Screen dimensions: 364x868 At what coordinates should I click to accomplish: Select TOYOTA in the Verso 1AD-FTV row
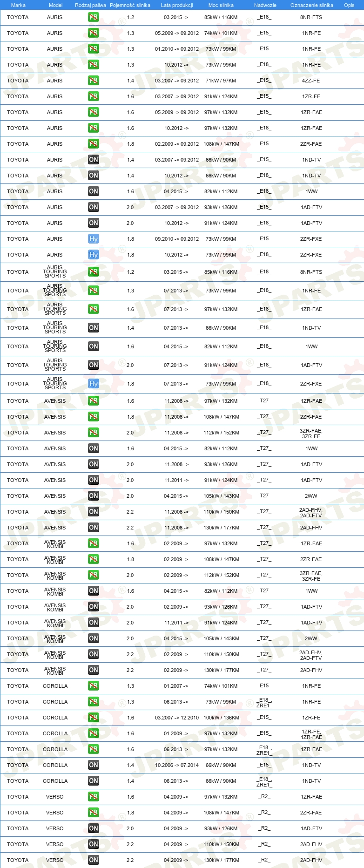(18, 828)
